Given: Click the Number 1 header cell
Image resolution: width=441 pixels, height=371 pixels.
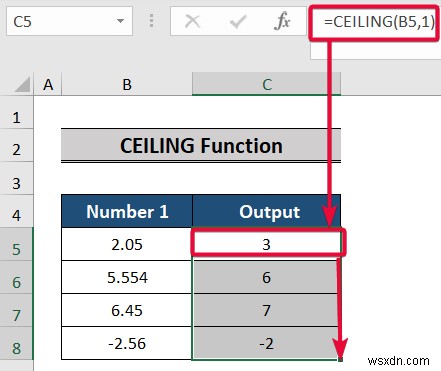Looking at the screenshot, I should (x=127, y=211).
